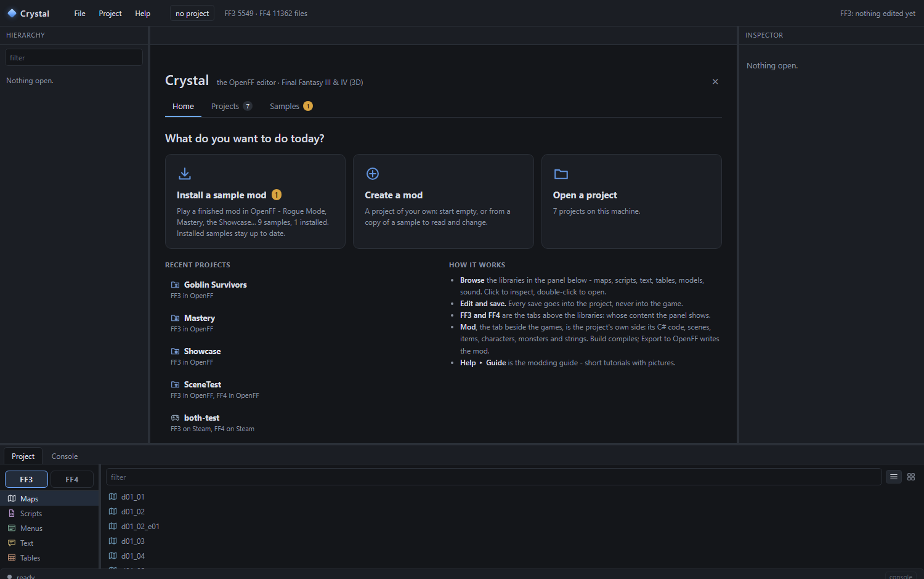Switch library to grid view
Image resolution: width=924 pixels, height=579 pixels.
coord(911,477)
